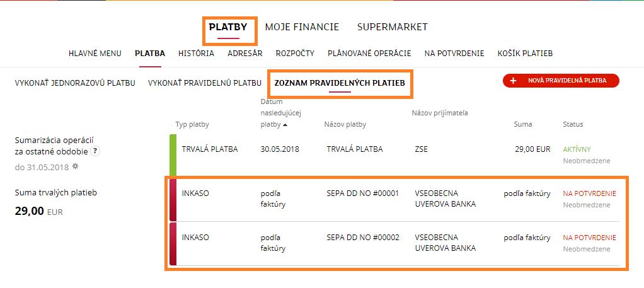Toggle sort arrow on next payment date column
Viewport: 644px width, 288px height.
(x=285, y=125)
